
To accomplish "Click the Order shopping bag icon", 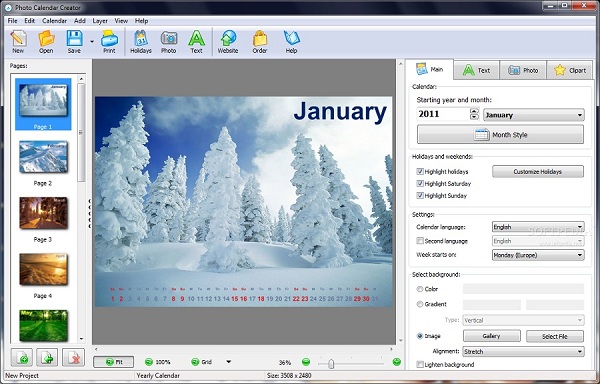I will click(x=260, y=42).
